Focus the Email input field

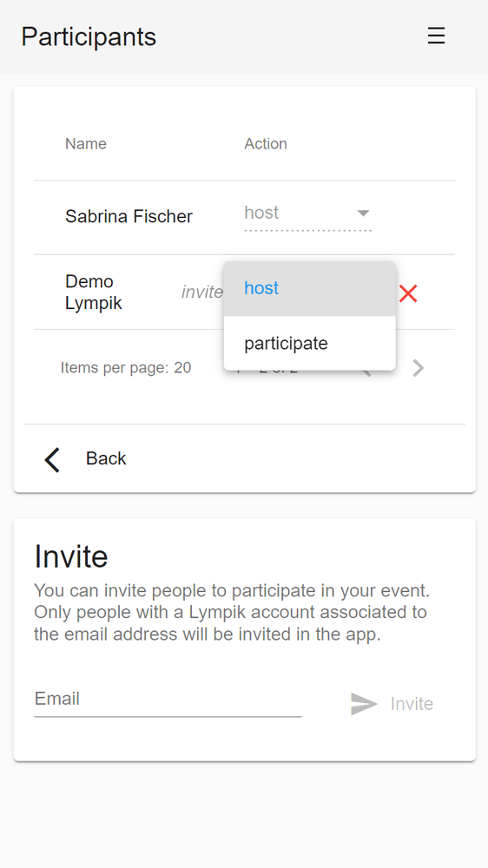tap(168, 700)
